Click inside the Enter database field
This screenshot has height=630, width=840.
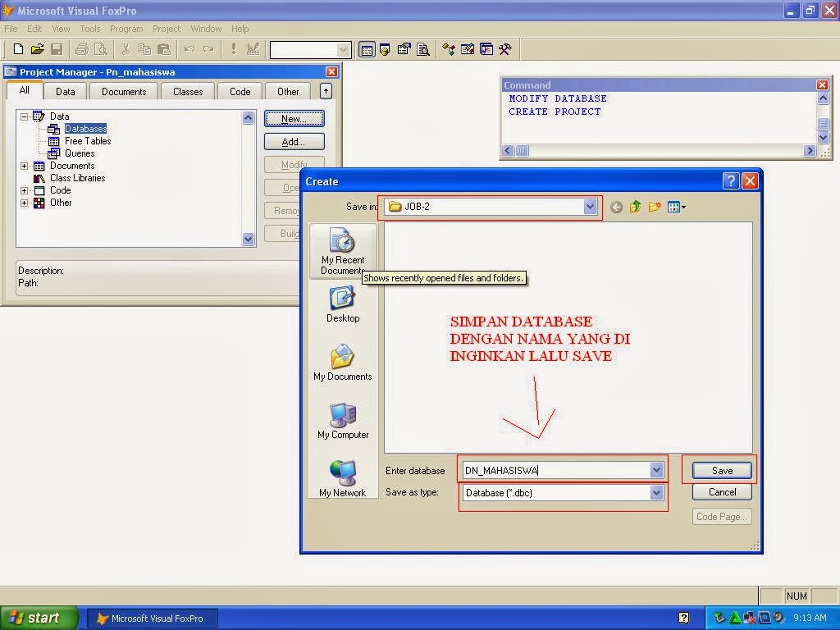(558, 470)
